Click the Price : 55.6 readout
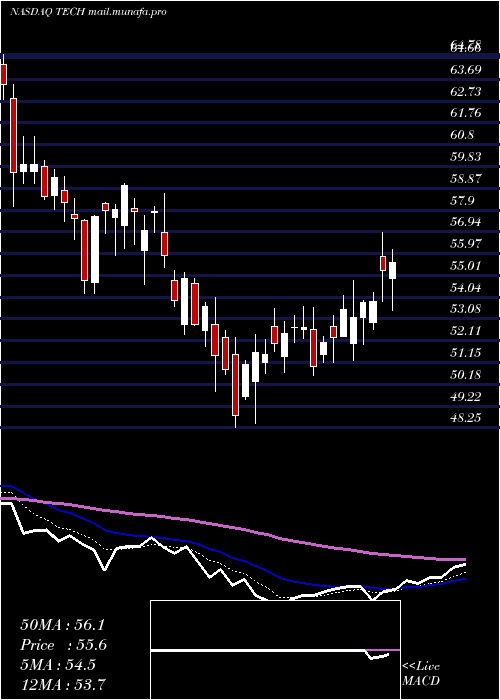 [x=64, y=645]
